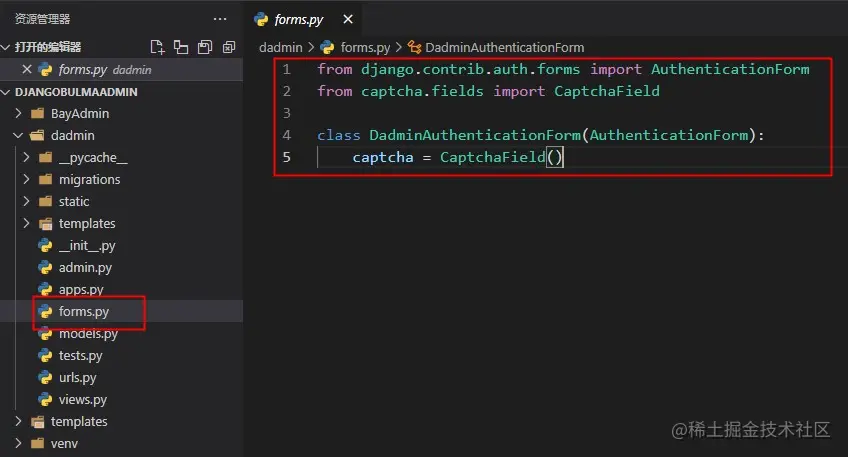
Task: Expand the migrations folder
Action: [x=26, y=179]
